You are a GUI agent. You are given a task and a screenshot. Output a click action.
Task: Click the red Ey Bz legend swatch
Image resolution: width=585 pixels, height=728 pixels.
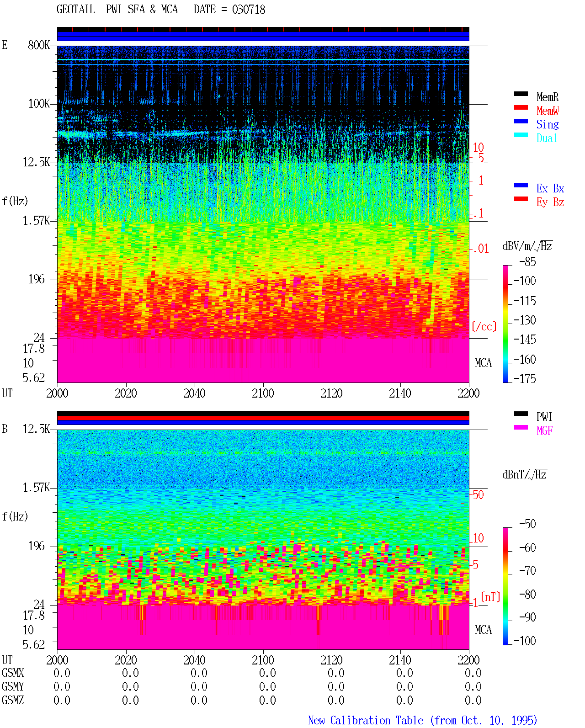coord(521,199)
